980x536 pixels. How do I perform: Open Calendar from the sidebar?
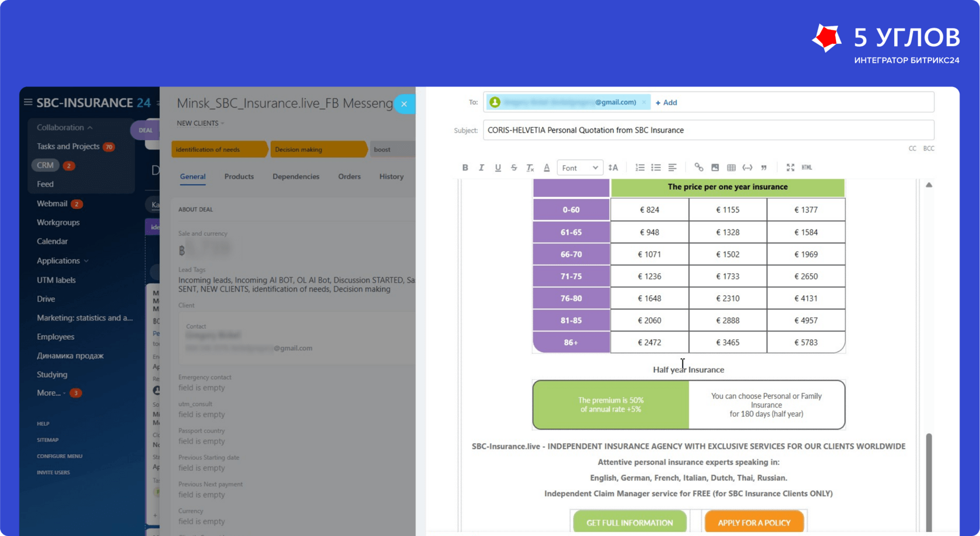pos(52,241)
